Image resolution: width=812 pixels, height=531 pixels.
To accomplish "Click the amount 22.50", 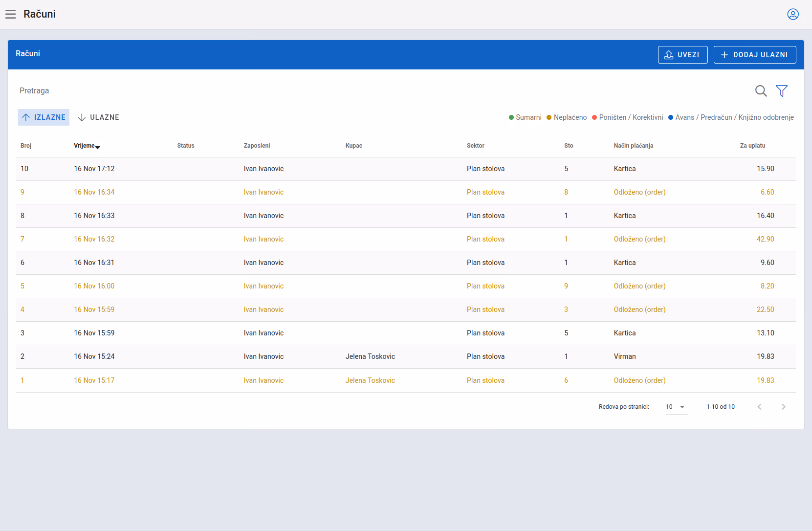I will coord(766,310).
